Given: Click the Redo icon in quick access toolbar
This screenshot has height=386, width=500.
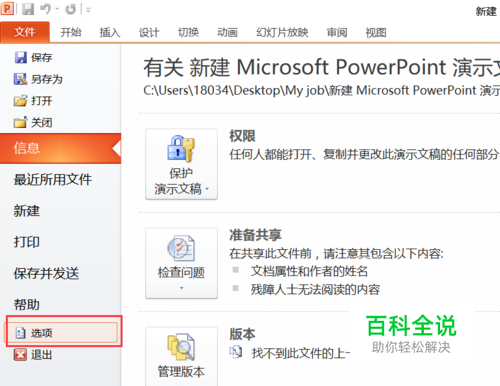Looking at the screenshot, I should pos(70,9).
